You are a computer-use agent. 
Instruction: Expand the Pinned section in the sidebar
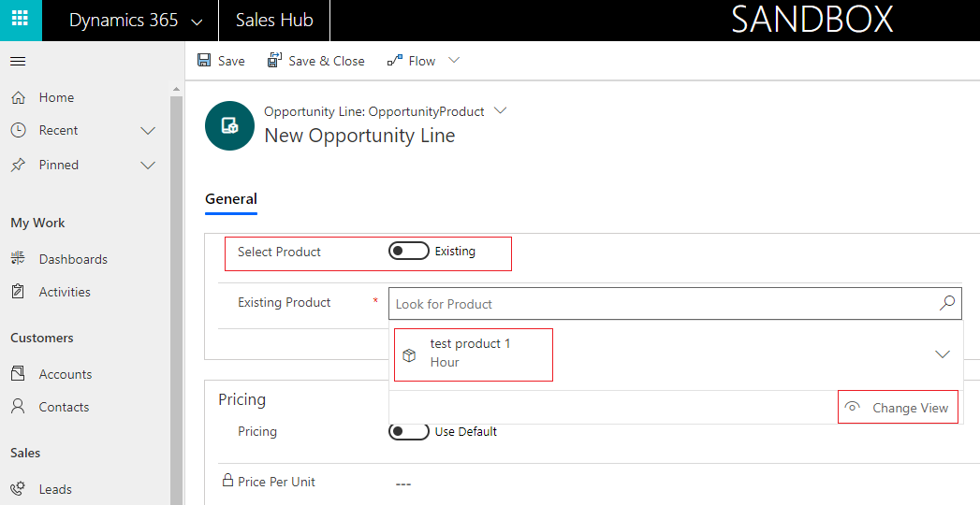click(x=148, y=166)
